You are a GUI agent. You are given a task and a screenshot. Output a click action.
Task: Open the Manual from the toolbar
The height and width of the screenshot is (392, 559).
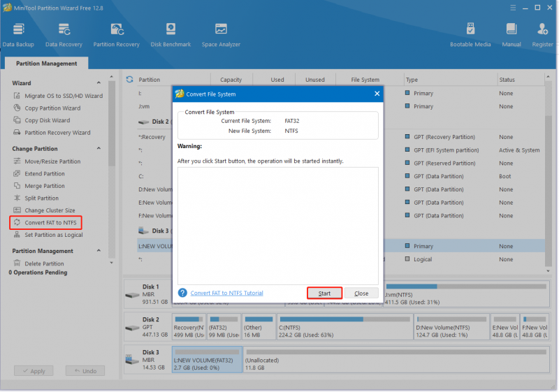[511, 35]
